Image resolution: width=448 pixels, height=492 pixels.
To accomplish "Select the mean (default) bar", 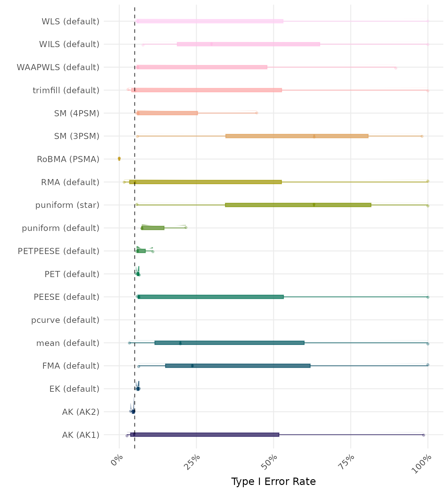I will (229, 343).
